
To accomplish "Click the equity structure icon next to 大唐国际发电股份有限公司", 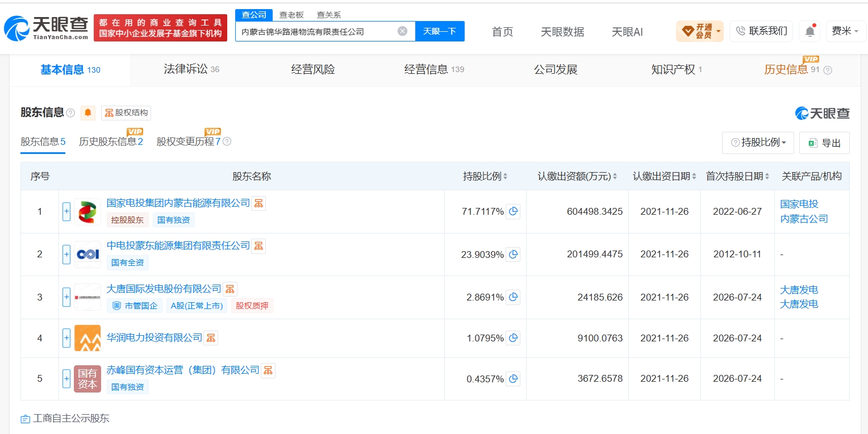I will pyautogui.click(x=230, y=289).
